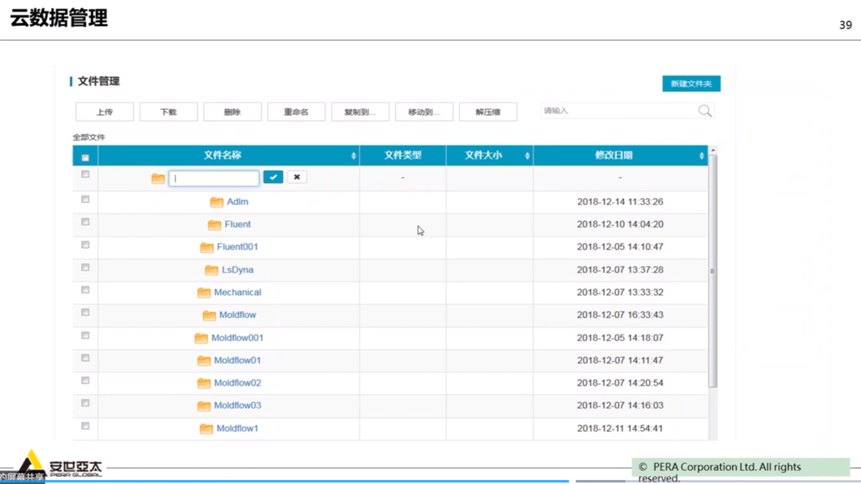Click the Fluent folder icon
The height and width of the screenshot is (484, 861).
[214, 225]
